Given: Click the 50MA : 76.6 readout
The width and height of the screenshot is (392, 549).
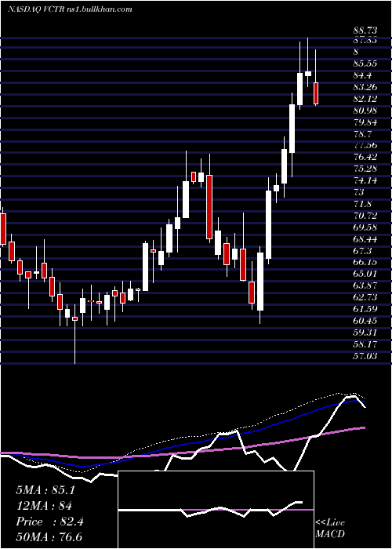Looking at the screenshot, I should coord(49,537).
